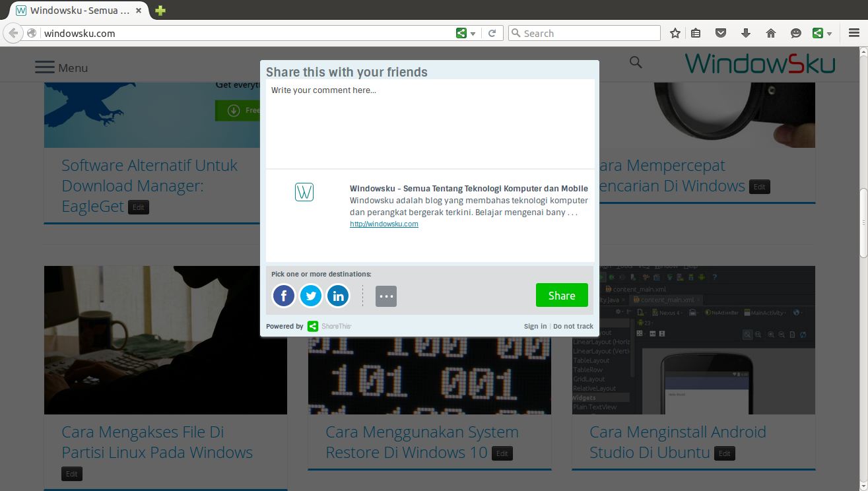Click ShareThis icon in address bar
The width and height of the screenshot is (868, 491).
(461, 33)
